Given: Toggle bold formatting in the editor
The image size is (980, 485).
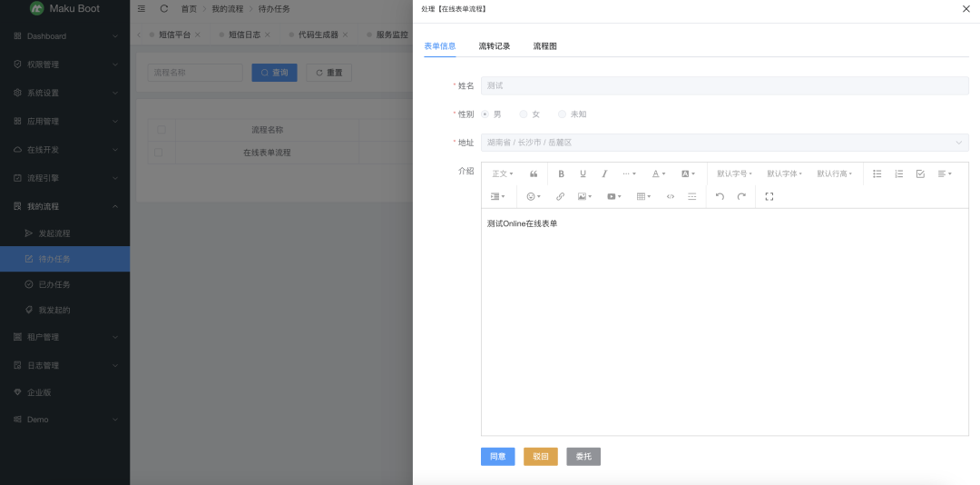Looking at the screenshot, I should click(x=561, y=173).
